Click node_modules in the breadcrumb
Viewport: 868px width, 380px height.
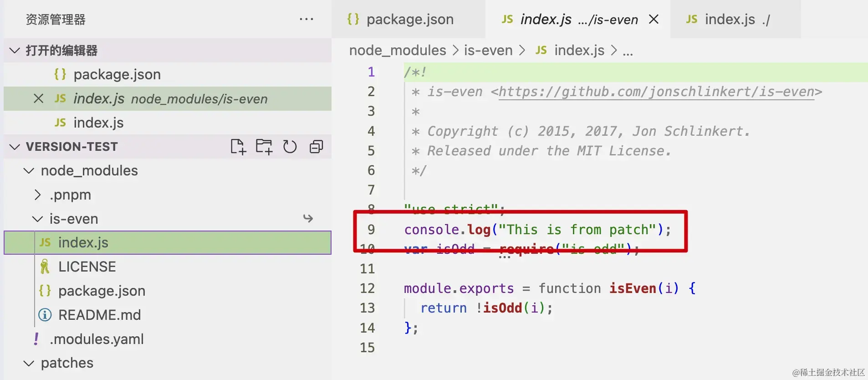coord(398,50)
